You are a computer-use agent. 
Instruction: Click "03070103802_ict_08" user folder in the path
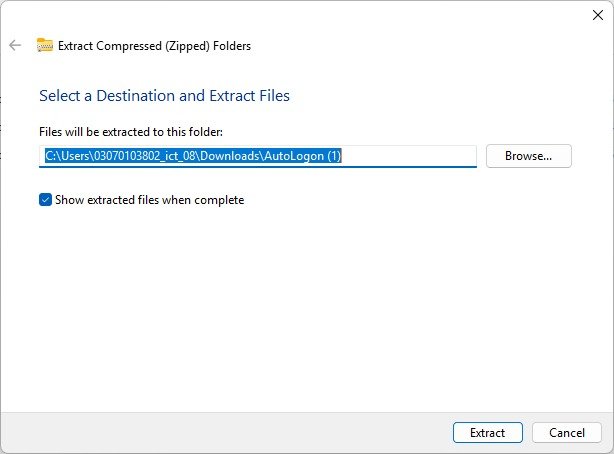click(145, 156)
